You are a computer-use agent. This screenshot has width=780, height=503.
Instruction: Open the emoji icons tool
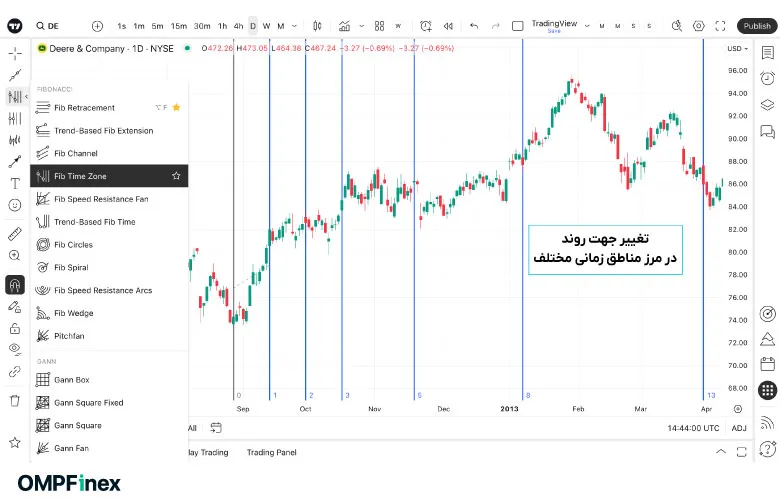pyautogui.click(x=15, y=205)
